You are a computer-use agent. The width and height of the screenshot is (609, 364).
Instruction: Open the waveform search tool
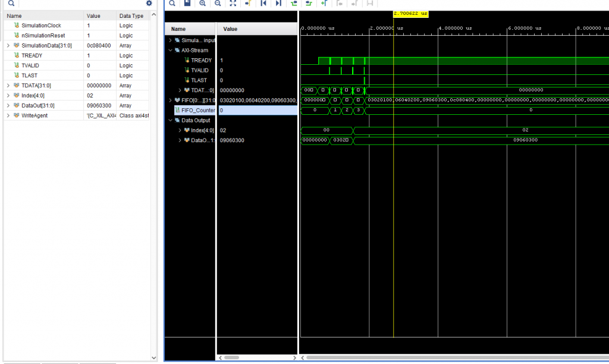point(172,4)
